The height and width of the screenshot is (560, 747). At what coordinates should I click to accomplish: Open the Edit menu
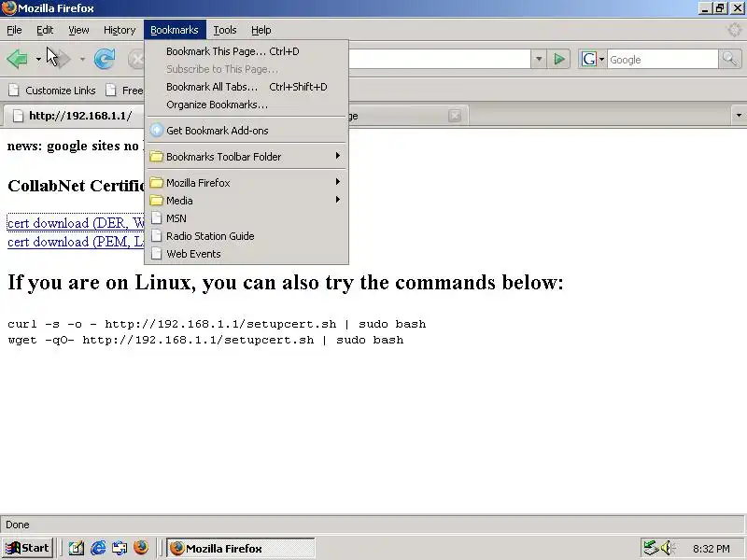(45, 30)
